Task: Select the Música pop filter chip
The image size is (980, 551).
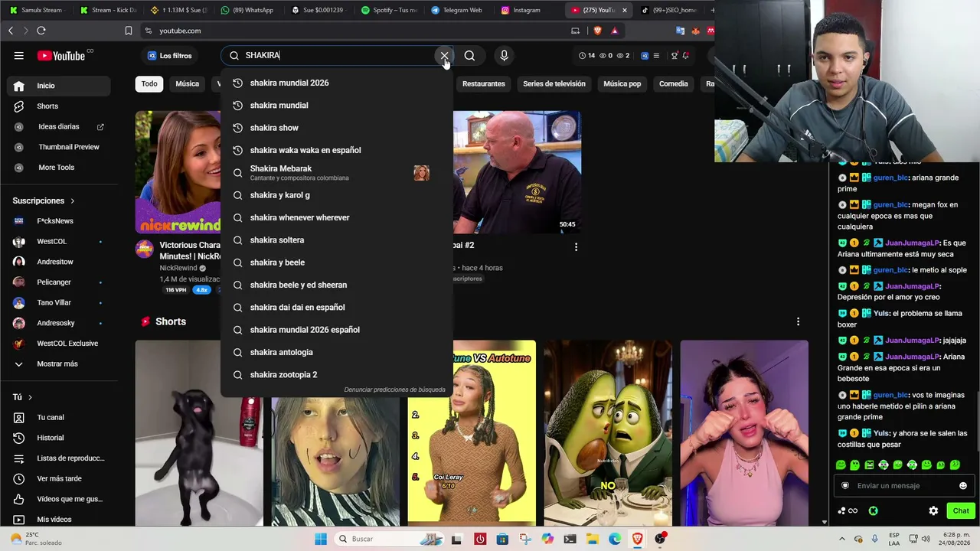Action: click(x=622, y=83)
